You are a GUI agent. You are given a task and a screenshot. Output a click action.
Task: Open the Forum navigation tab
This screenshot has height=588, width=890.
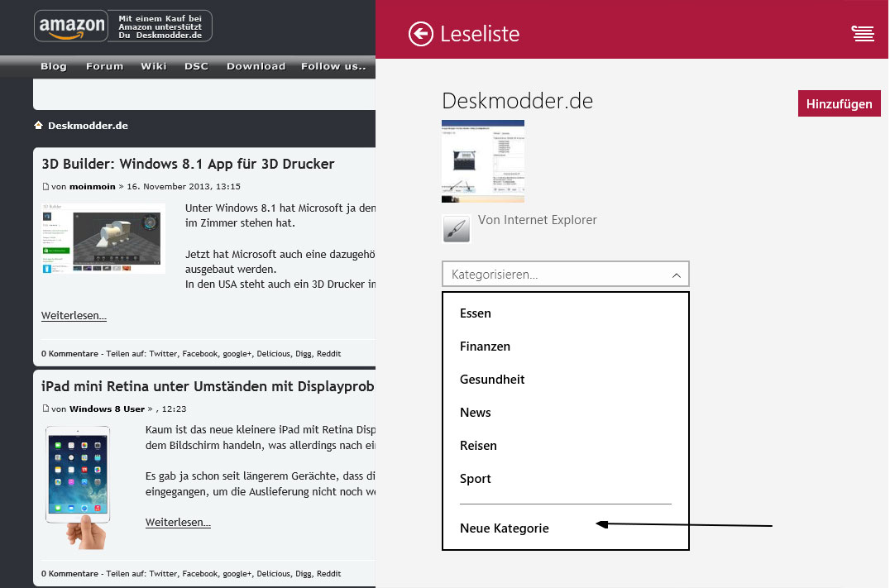[104, 66]
